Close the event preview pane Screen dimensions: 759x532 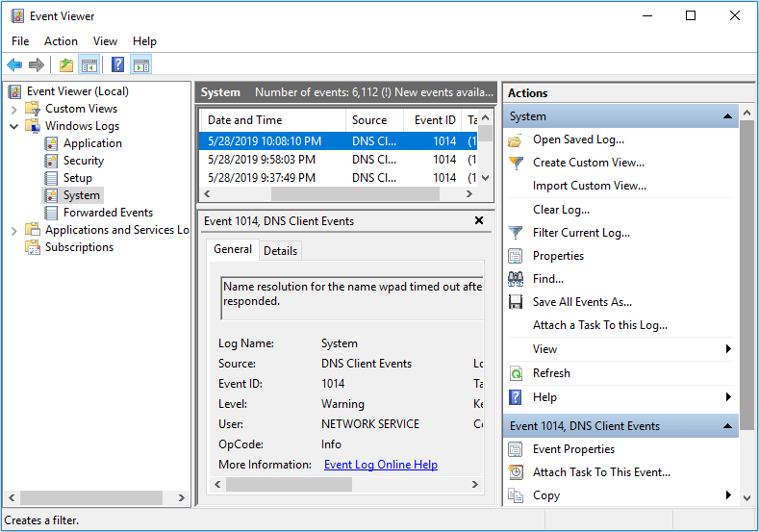[479, 221]
